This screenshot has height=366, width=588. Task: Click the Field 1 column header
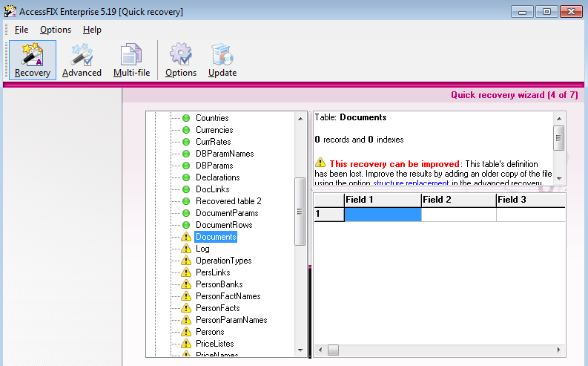tap(383, 200)
